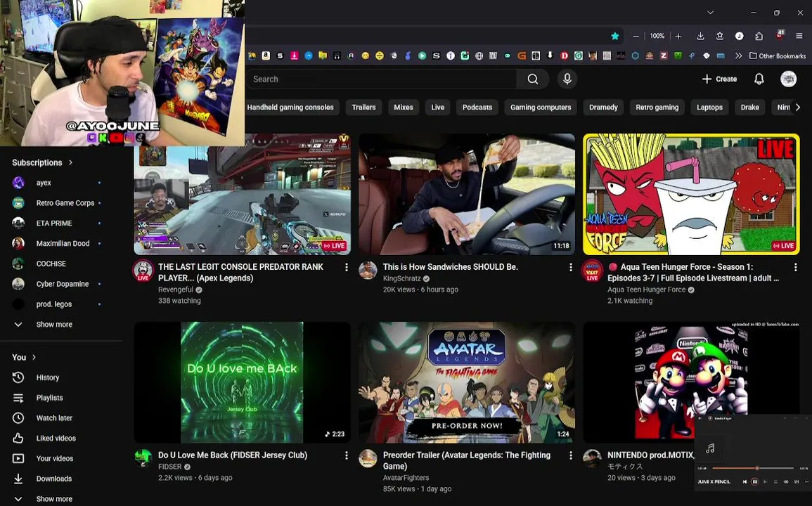Click into the YouTube Search field
812x506 pixels.
(x=381, y=79)
